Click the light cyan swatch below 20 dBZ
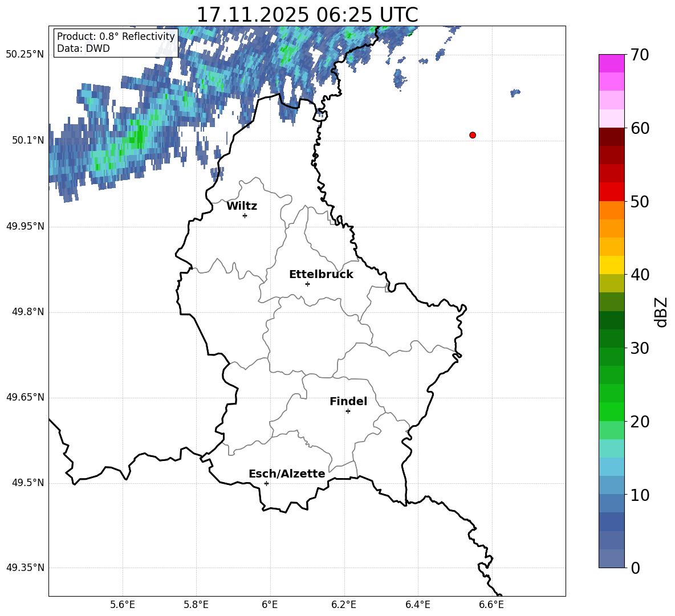The image size is (675, 616). [612, 448]
